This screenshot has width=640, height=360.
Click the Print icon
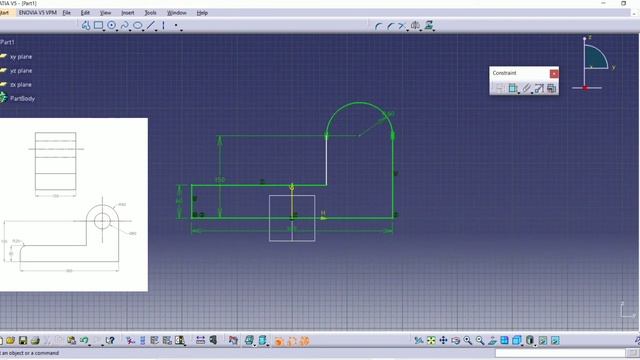tap(35, 340)
